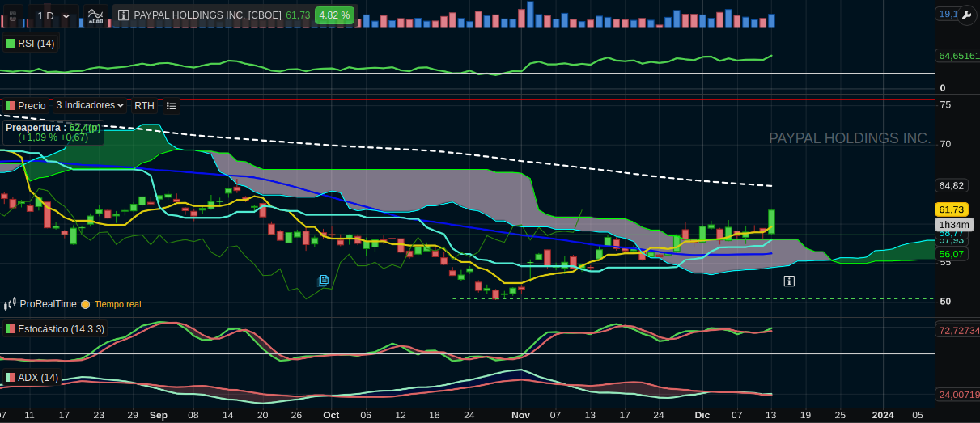Click the ProRealTime brand text
The height and width of the screenshot is (423, 980).
click(x=49, y=304)
